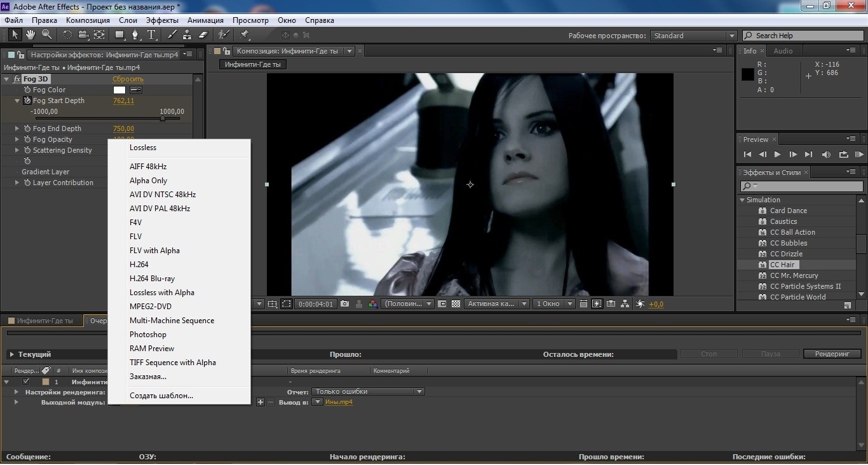Select the Horizontal Type tool
Image resolution: width=868 pixels, height=465 pixels.
[x=152, y=35]
